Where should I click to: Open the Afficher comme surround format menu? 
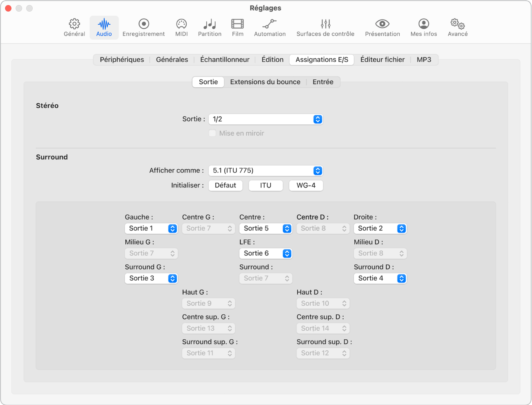coord(266,170)
